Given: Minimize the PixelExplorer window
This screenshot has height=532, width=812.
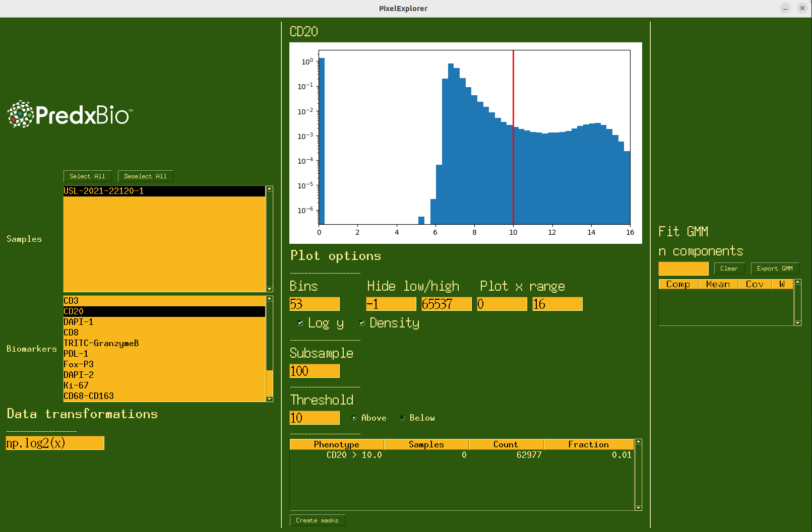Looking at the screenshot, I should click(x=785, y=8).
